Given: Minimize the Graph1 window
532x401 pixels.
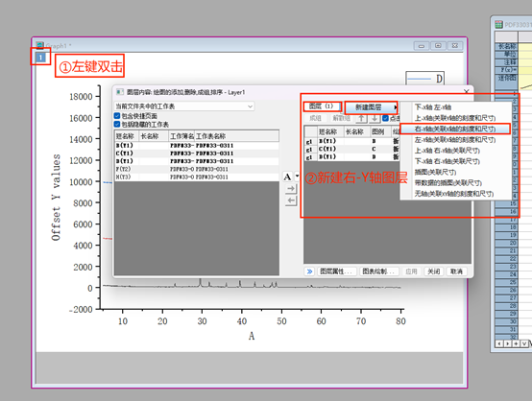Looking at the screenshot, I should pos(422,46).
